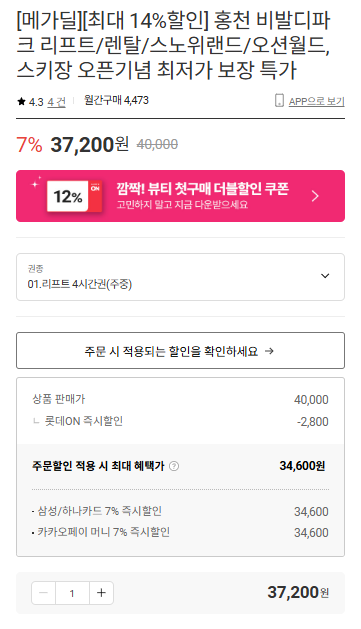The image size is (361, 629).
Task: Expand the 권종 ticket type dropdown
Action: pos(180,277)
